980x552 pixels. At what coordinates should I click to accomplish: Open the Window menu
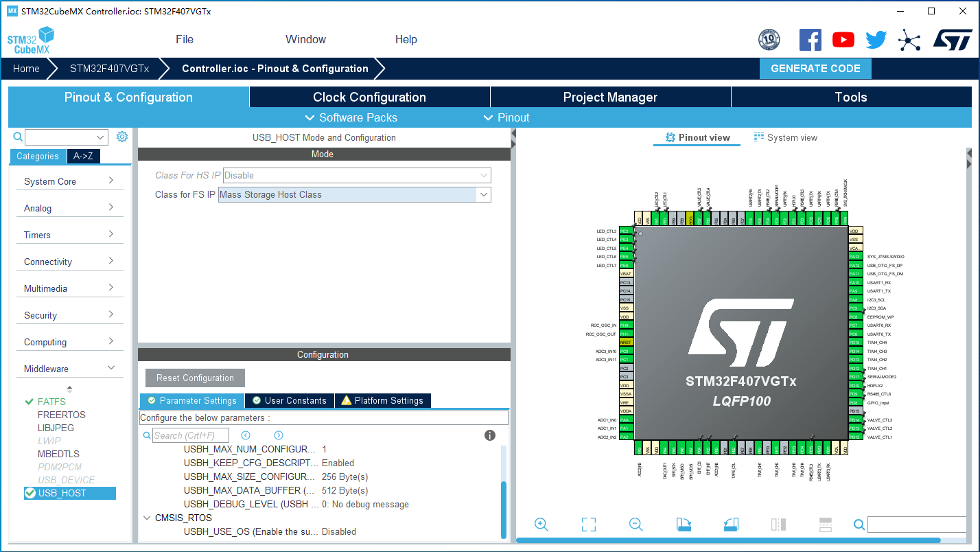(305, 39)
